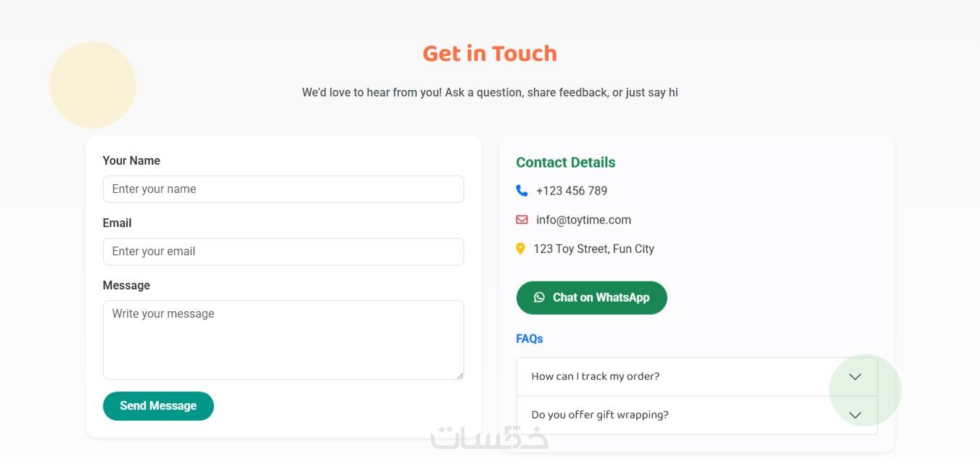The width and height of the screenshot is (980, 459).
Task: Click the FAQs heading
Action: [530, 339]
